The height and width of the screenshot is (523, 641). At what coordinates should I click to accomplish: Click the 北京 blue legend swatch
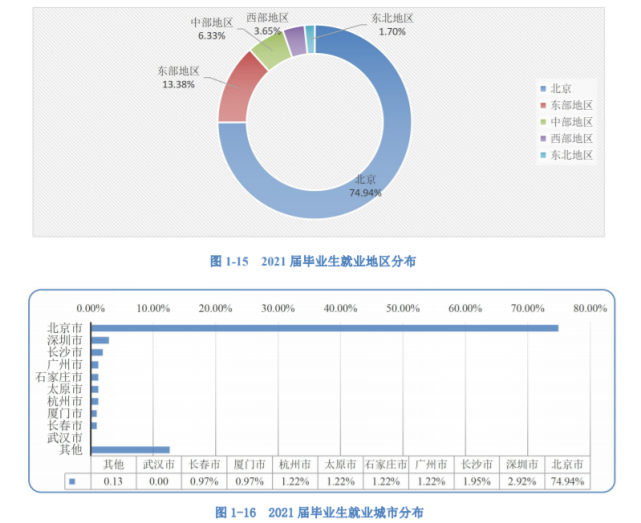(x=543, y=89)
